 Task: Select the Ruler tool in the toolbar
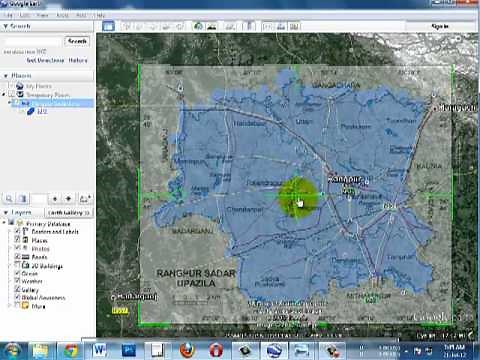coord(249,26)
